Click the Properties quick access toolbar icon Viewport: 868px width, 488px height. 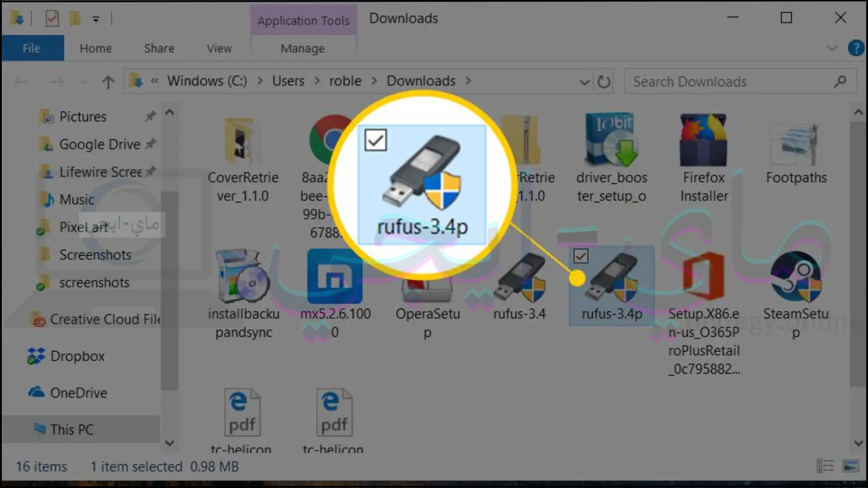tap(52, 19)
